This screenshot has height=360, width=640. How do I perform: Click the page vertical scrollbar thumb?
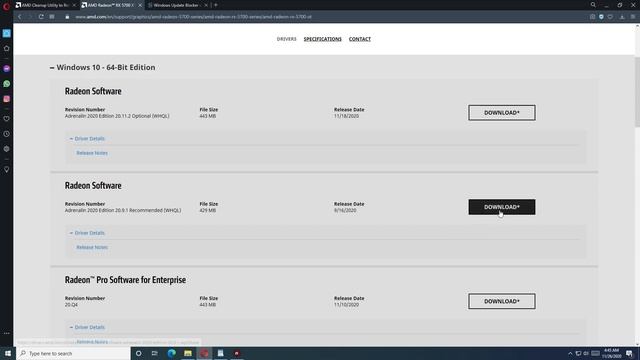[637, 92]
